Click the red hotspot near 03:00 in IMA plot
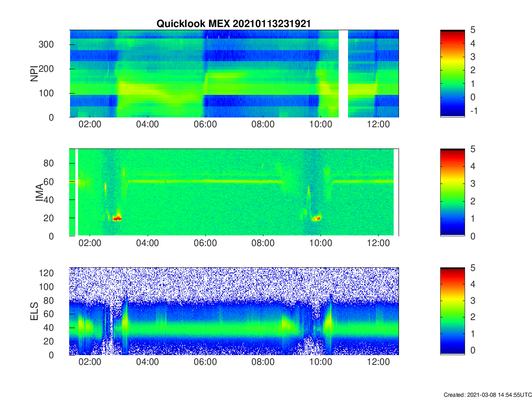532x399 pixels. click(117, 218)
